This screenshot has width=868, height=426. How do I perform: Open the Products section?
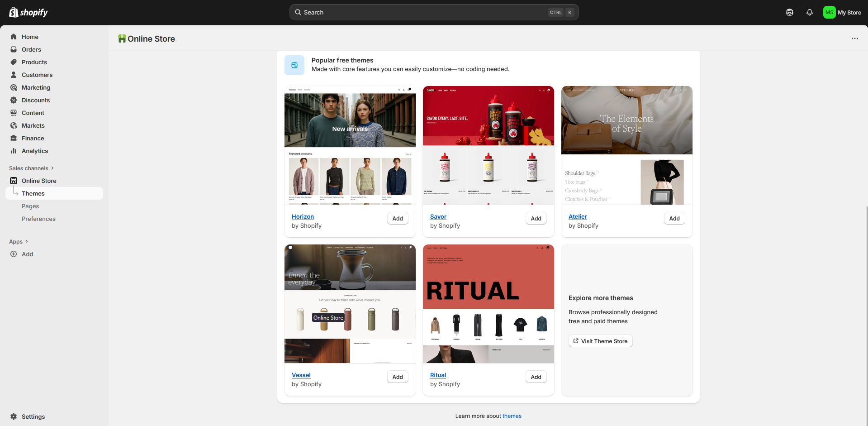(x=34, y=62)
